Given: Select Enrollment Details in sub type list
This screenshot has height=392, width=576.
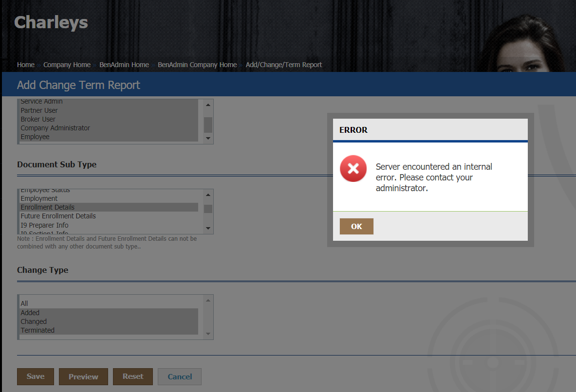Looking at the screenshot, I should tap(48, 207).
